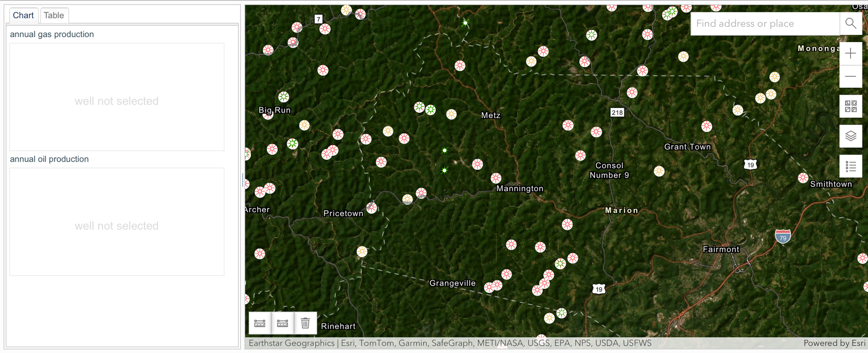
Task: Select the green well marker above Big Run
Action: click(x=283, y=97)
